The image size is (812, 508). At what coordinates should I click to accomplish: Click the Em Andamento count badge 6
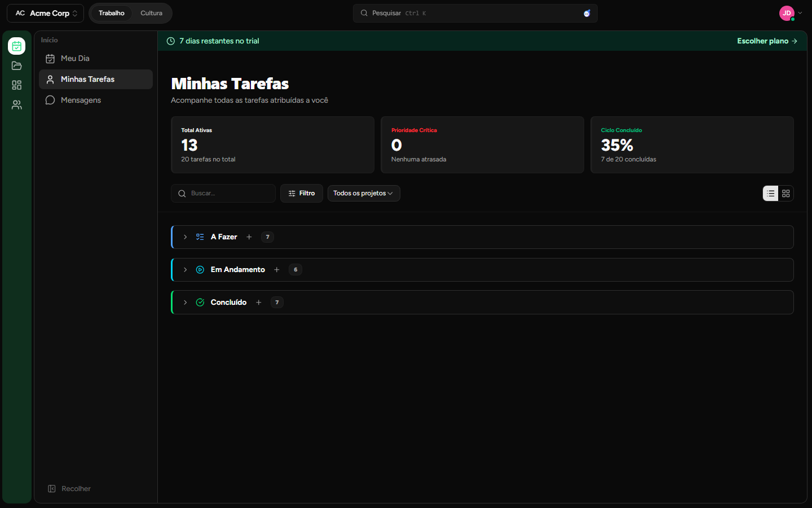pyautogui.click(x=295, y=270)
